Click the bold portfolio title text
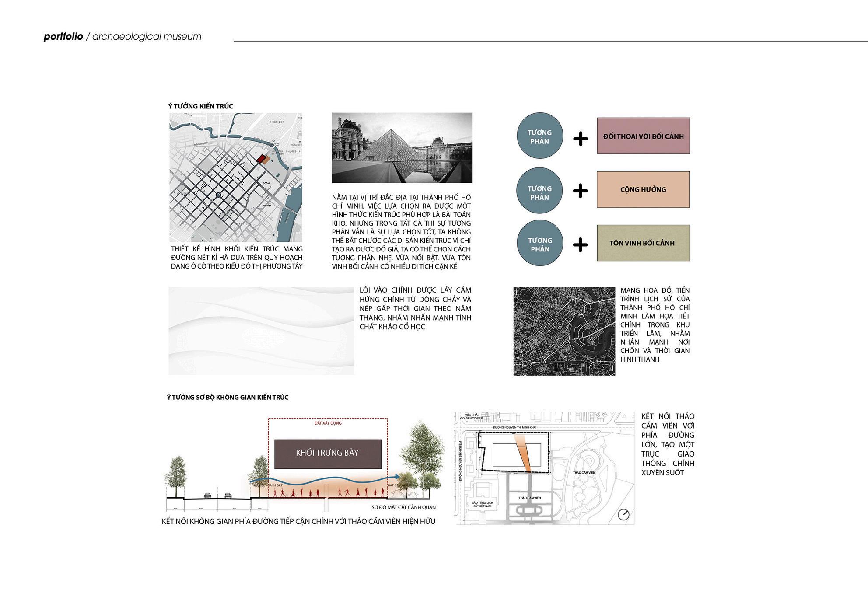868x614 pixels. 63,37
